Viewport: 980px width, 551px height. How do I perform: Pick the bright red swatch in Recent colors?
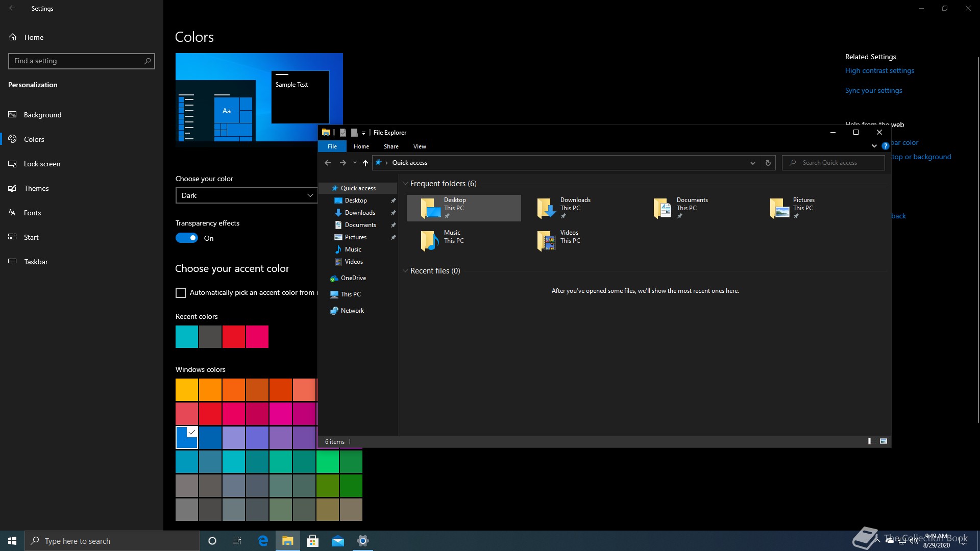[234, 337]
